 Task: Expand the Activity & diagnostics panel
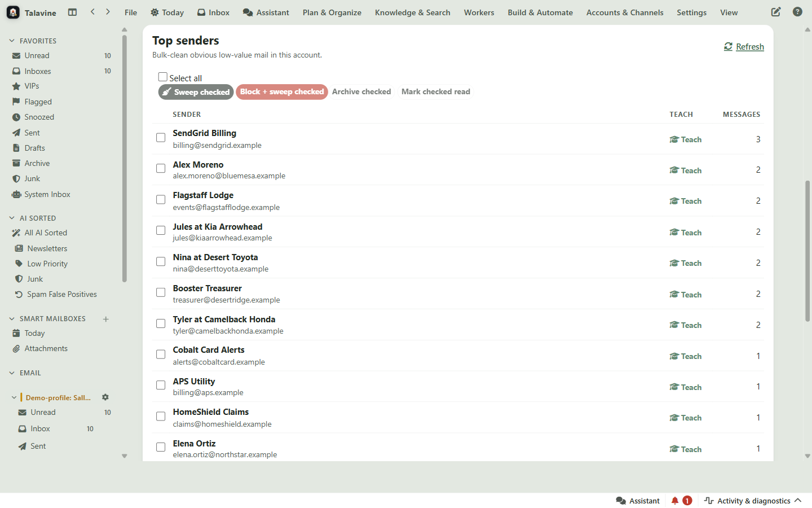pyautogui.click(x=753, y=501)
